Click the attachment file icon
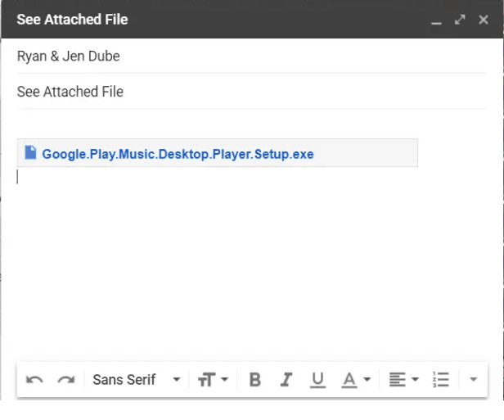Image resolution: width=504 pixels, height=420 pixels. (x=31, y=153)
